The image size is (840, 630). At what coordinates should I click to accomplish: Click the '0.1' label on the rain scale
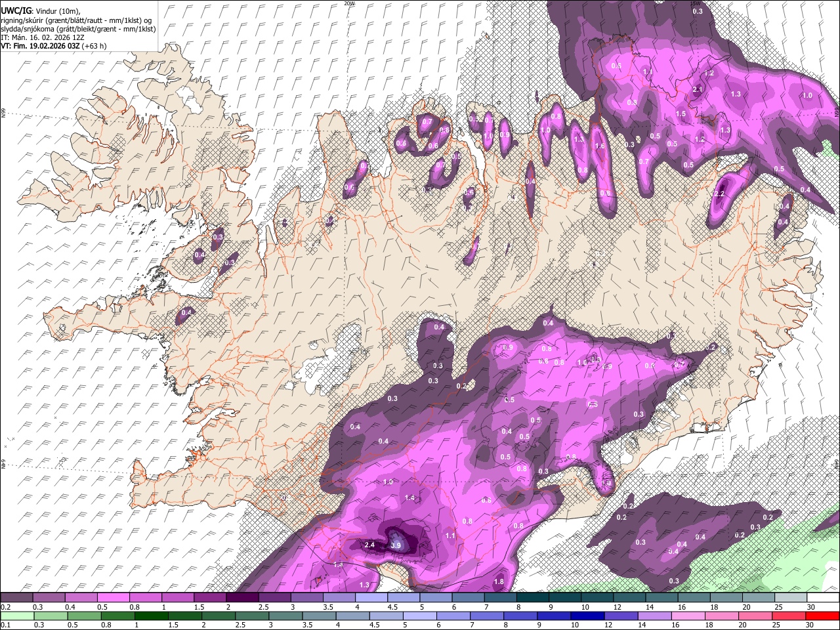click(5, 625)
